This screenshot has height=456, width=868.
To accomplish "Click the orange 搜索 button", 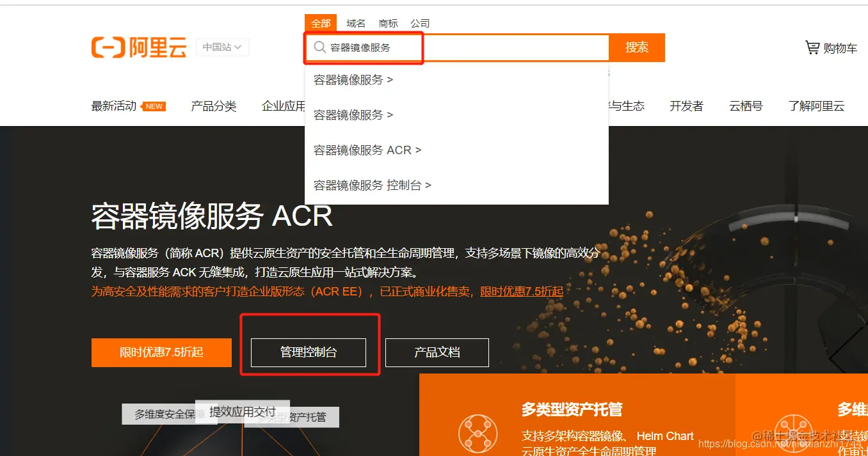I will [637, 47].
